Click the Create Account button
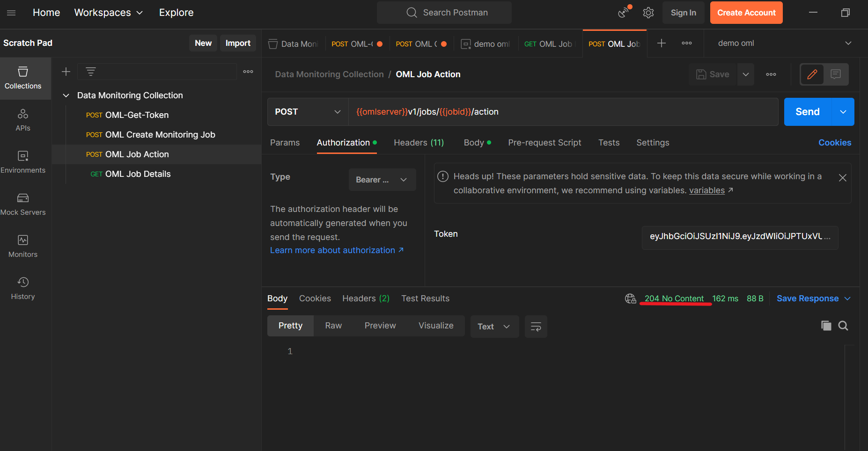868x451 pixels. tap(746, 13)
